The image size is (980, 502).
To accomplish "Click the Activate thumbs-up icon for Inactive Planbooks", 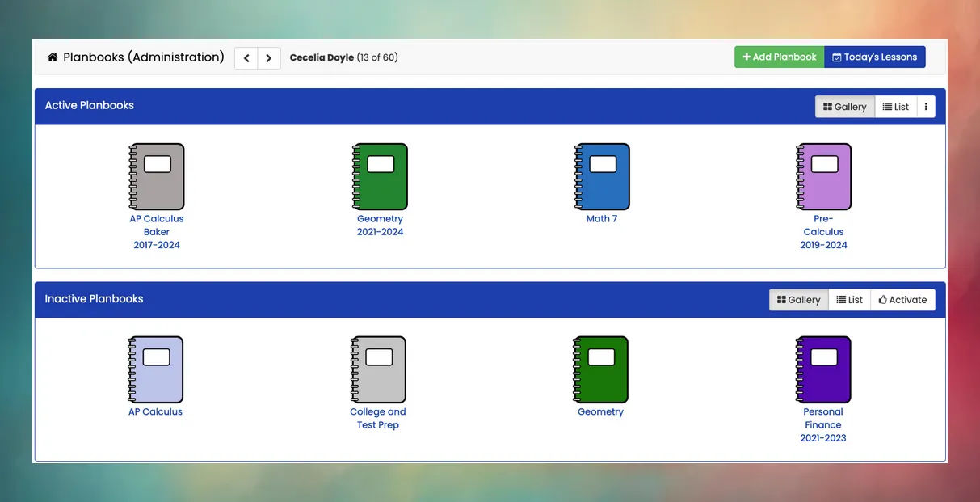I will tap(885, 299).
